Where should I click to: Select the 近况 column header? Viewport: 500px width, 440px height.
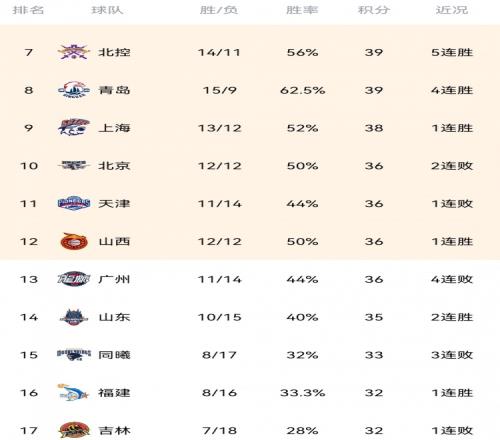pyautogui.click(x=452, y=10)
